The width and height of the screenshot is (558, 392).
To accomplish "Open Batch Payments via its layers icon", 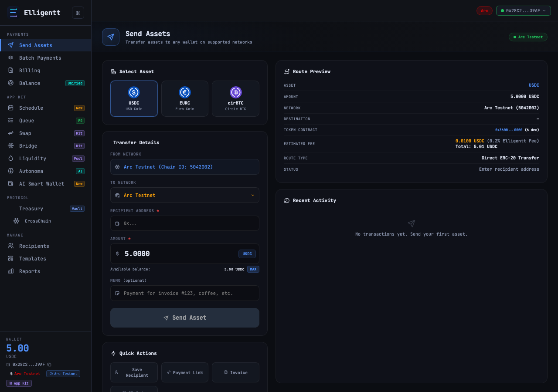I will [11, 57].
